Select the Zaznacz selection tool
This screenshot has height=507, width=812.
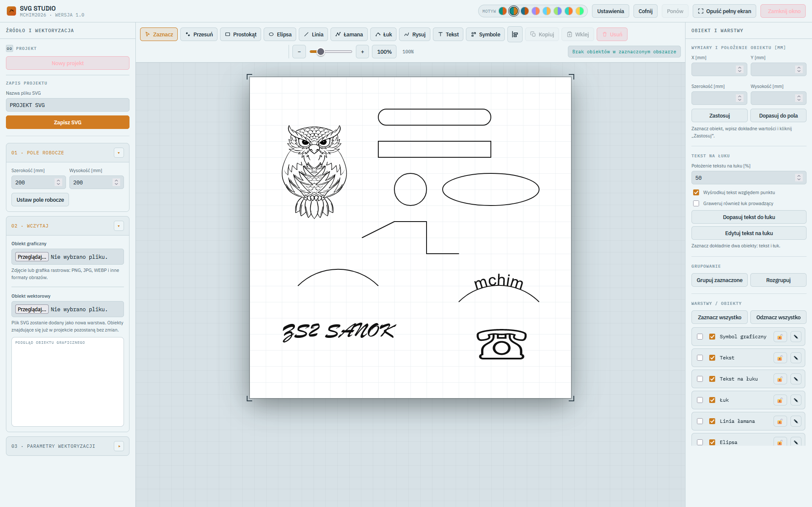pyautogui.click(x=159, y=34)
